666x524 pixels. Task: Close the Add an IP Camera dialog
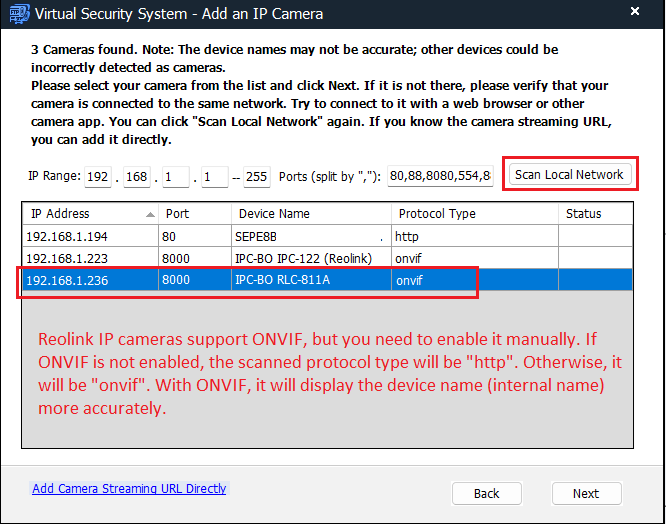(x=635, y=14)
